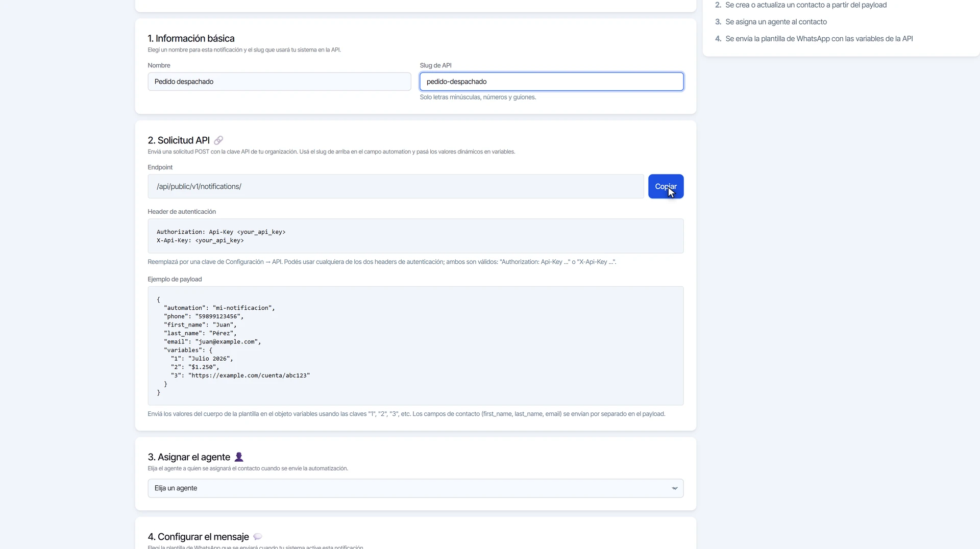Click the "email": "juan@example.com" payload line

[212, 342]
